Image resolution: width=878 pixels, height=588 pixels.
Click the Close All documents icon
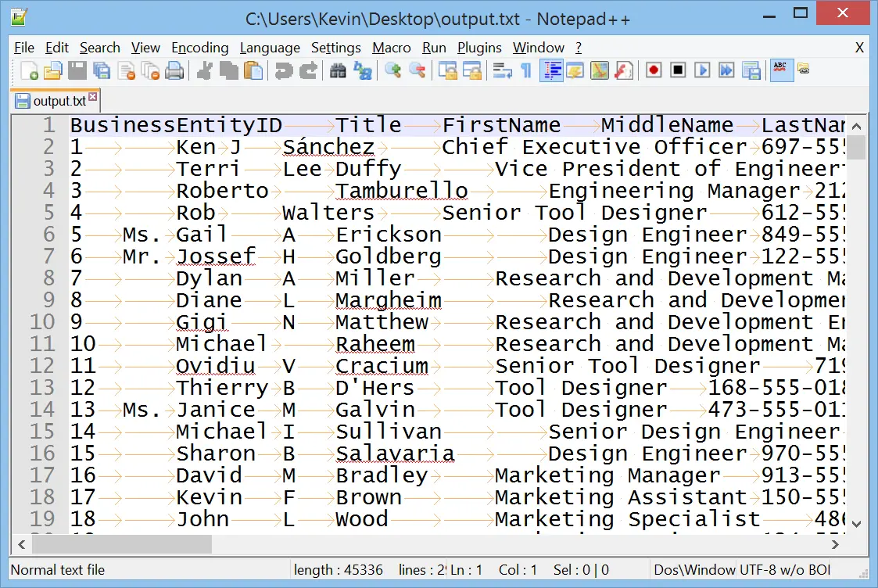151,71
